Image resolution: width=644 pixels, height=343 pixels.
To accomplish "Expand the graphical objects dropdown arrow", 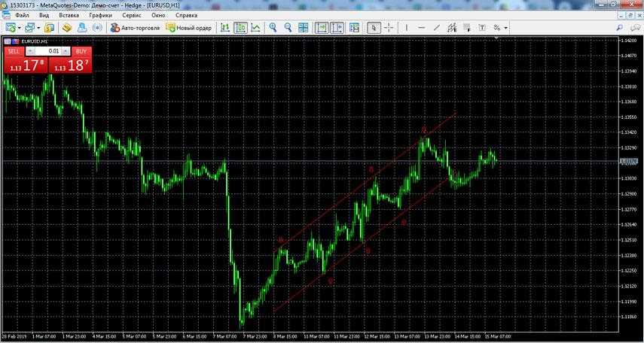I will tap(506, 28).
